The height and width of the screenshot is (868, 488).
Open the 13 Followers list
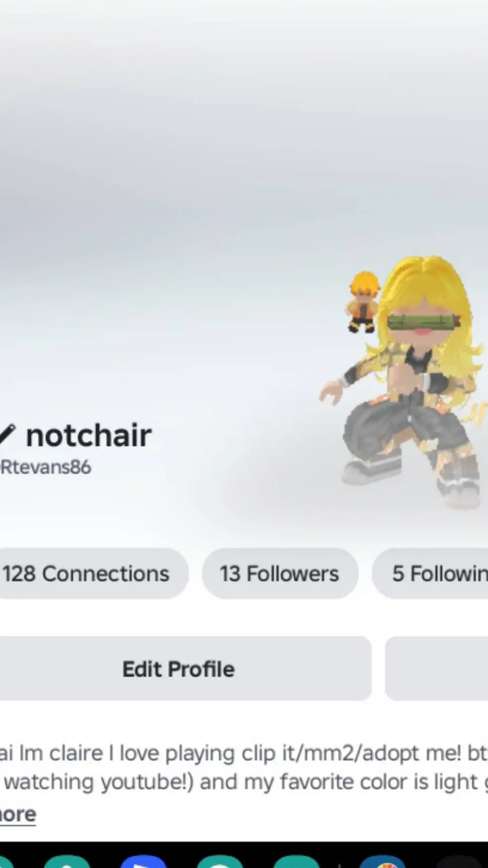[x=280, y=574]
